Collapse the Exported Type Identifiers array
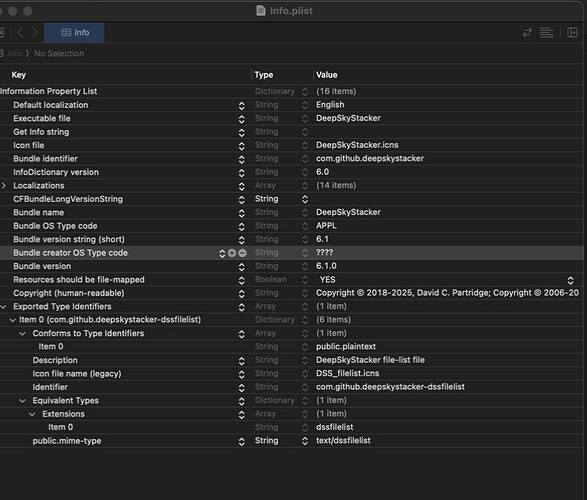This screenshot has height=500, width=587. tap(4, 307)
